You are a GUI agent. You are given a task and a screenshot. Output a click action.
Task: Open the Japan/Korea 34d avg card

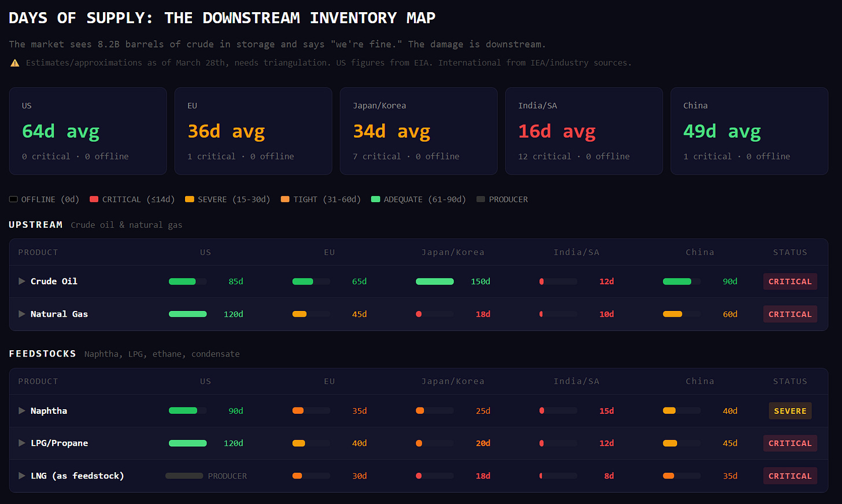coord(419,131)
